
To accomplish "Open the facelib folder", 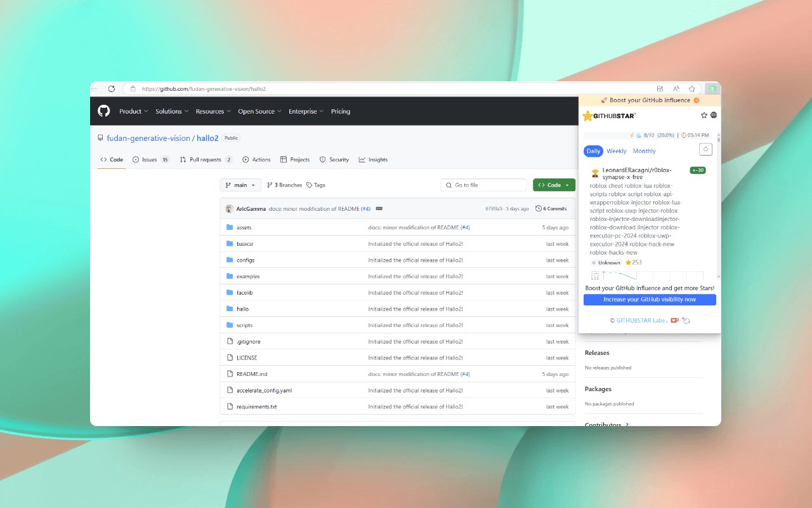I will coord(244,293).
